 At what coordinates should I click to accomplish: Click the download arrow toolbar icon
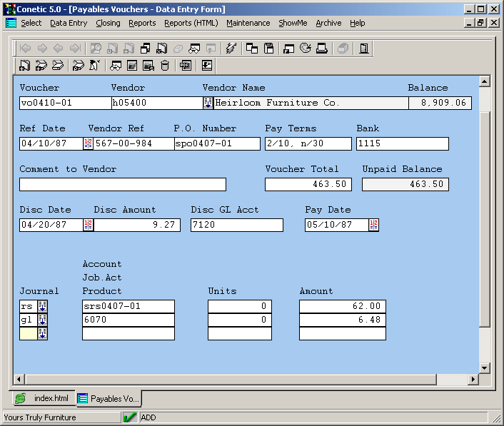[x=207, y=66]
